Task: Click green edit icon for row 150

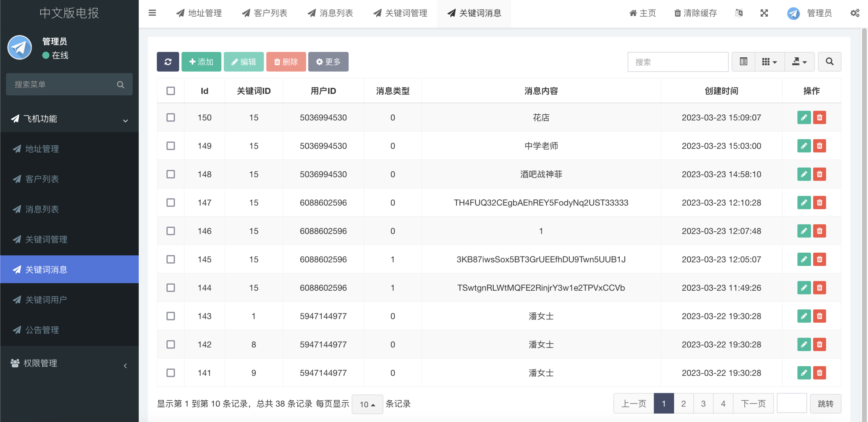Action: point(804,117)
